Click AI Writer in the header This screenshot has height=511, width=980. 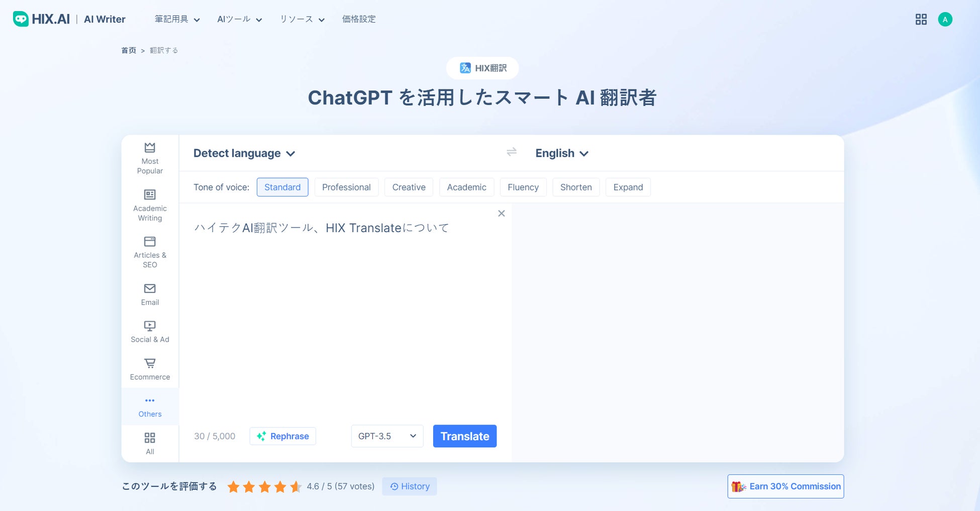tap(105, 19)
